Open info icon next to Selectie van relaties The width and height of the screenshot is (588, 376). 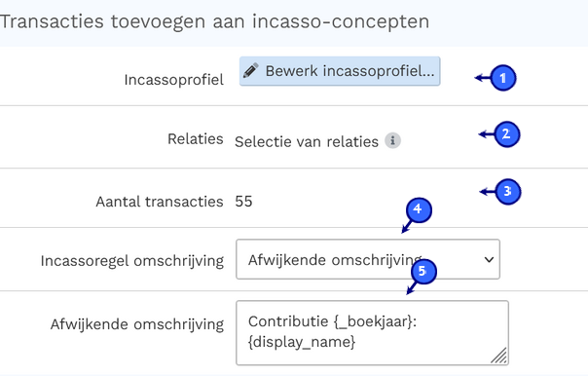pyautogui.click(x=392, y=140)
